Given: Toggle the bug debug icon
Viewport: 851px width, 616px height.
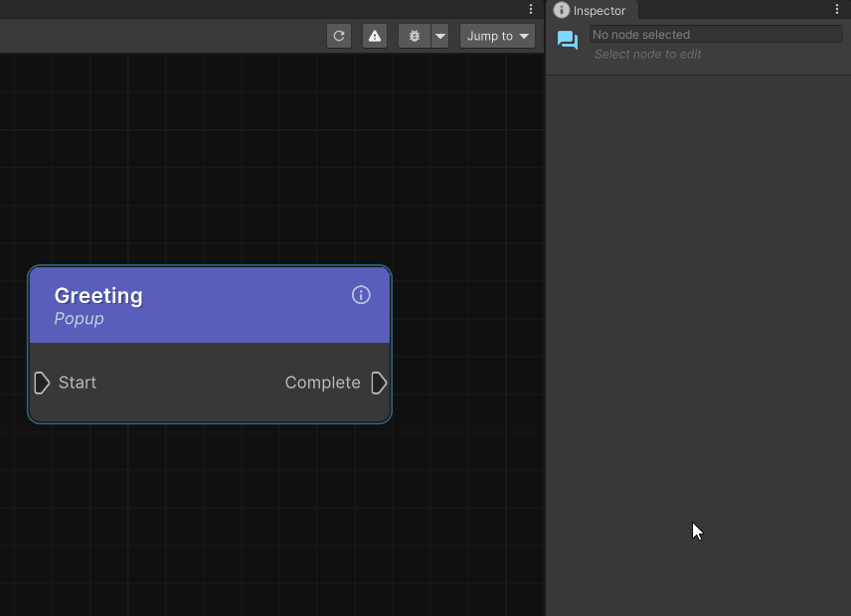Looking at the screenshot, I should [x=415, y=36].
